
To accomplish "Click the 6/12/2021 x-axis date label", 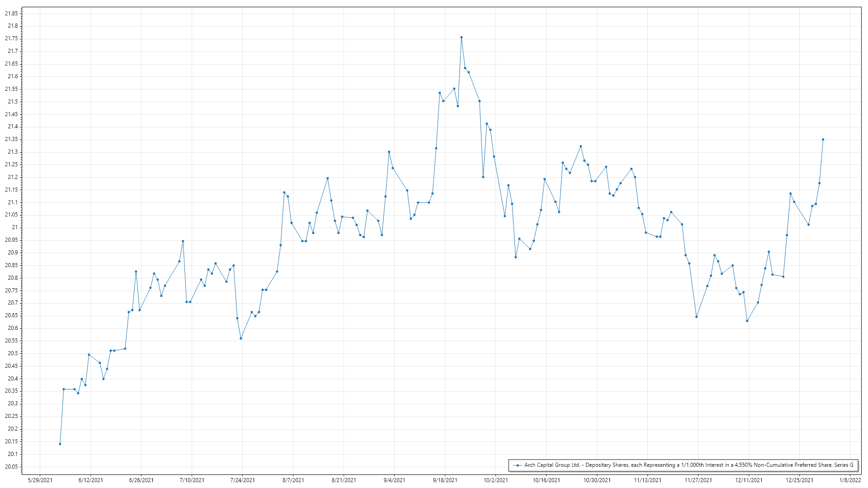I will pyautogui.click(x=90, y=480).
